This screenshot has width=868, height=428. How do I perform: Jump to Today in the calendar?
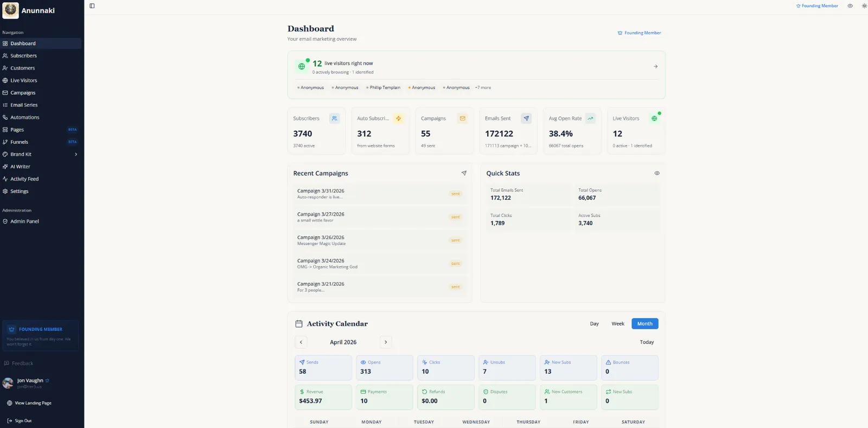[647, 342]
